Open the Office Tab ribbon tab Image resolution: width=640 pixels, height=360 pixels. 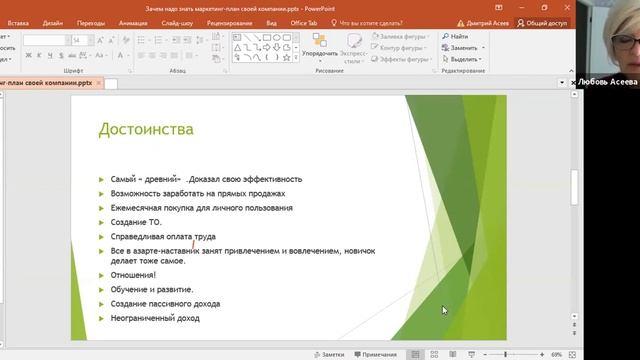(304, 23)
